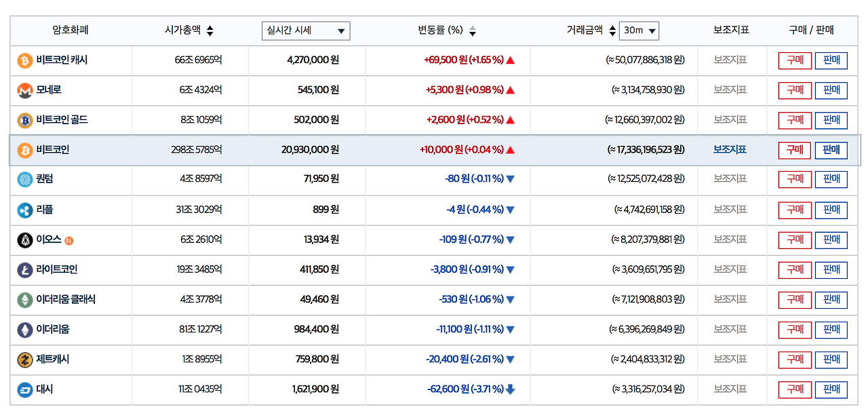This screenshot has width=868, height=418.
Task: Click 판매 for 비트코인 골드
Action: click(831, 120)
